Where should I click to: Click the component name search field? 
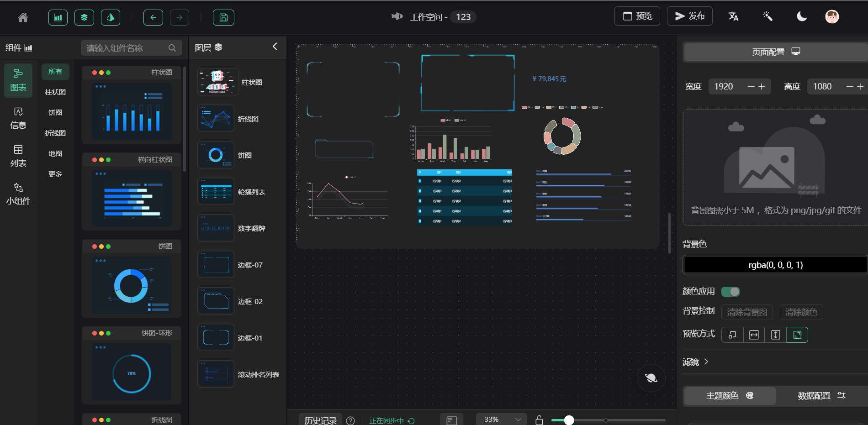click(x=128, y=47)
